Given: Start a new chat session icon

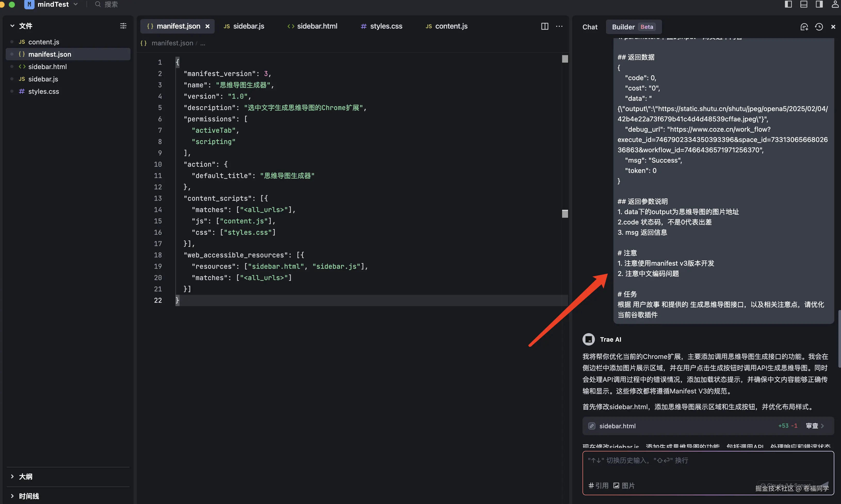Looking at the screenshot, I should click(804, 27).
